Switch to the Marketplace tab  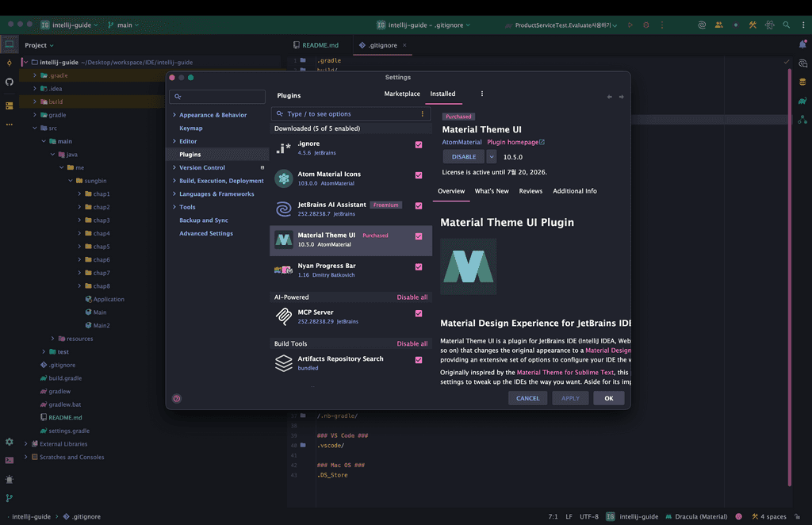coord(402,94)
